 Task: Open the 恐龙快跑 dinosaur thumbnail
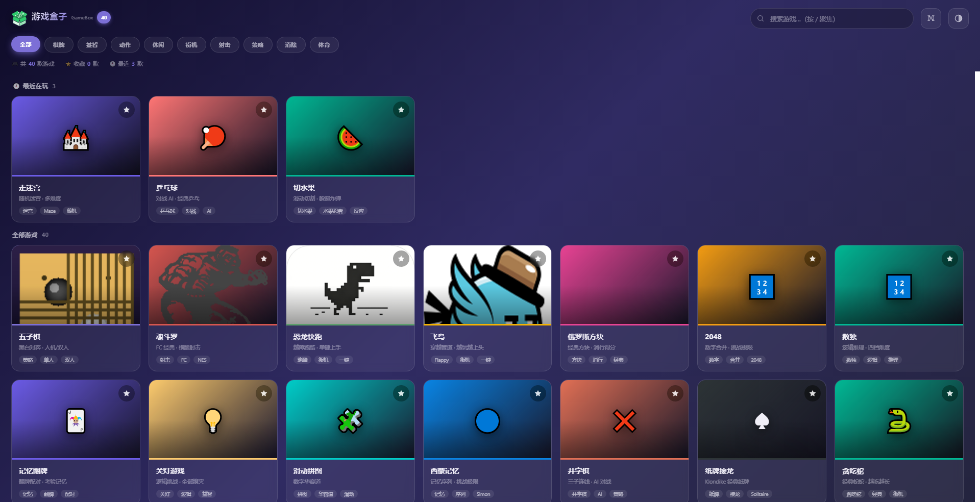coord(350,285)
